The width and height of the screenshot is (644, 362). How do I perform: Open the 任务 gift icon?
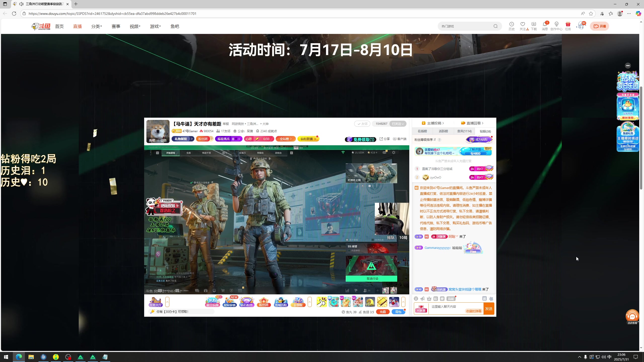pyautogui.click(x=568, y=26)
